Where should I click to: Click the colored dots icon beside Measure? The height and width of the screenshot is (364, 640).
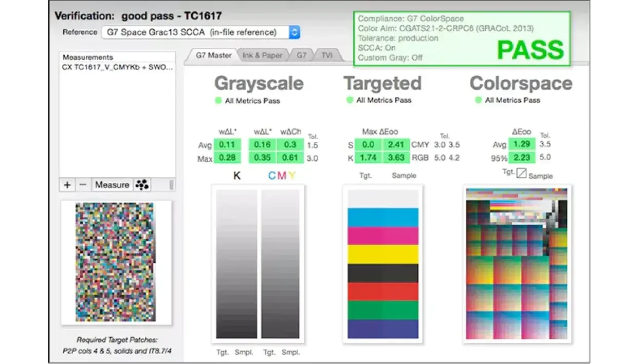coord(142,185)
